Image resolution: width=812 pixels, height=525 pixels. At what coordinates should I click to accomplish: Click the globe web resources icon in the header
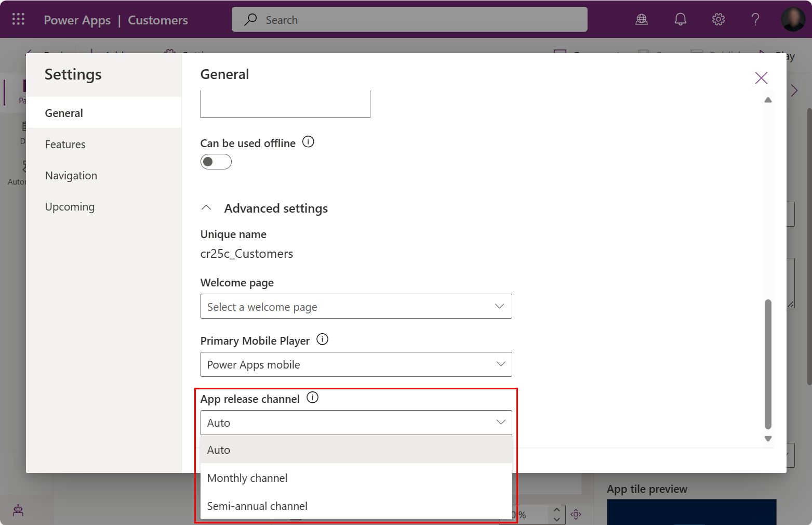pyautogui.click(x=641, y=19)
